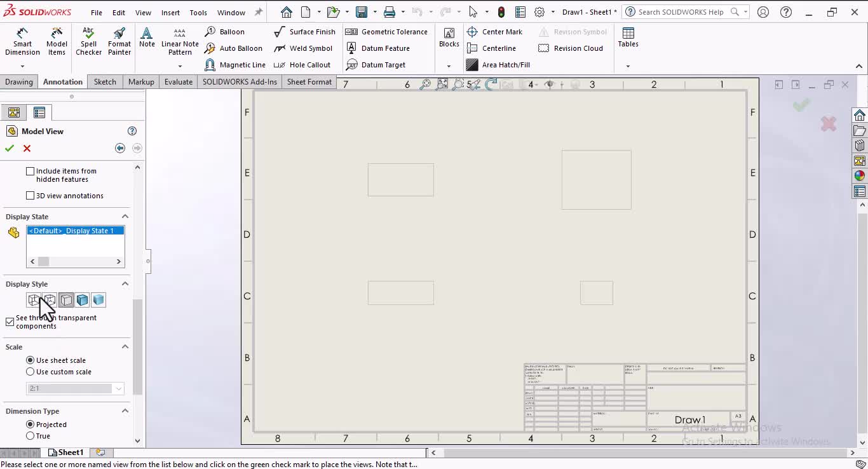The width and height of the screenshot is (868, 469).
Task: Confirm Model View with green check mark
Action: click(9, 148)
